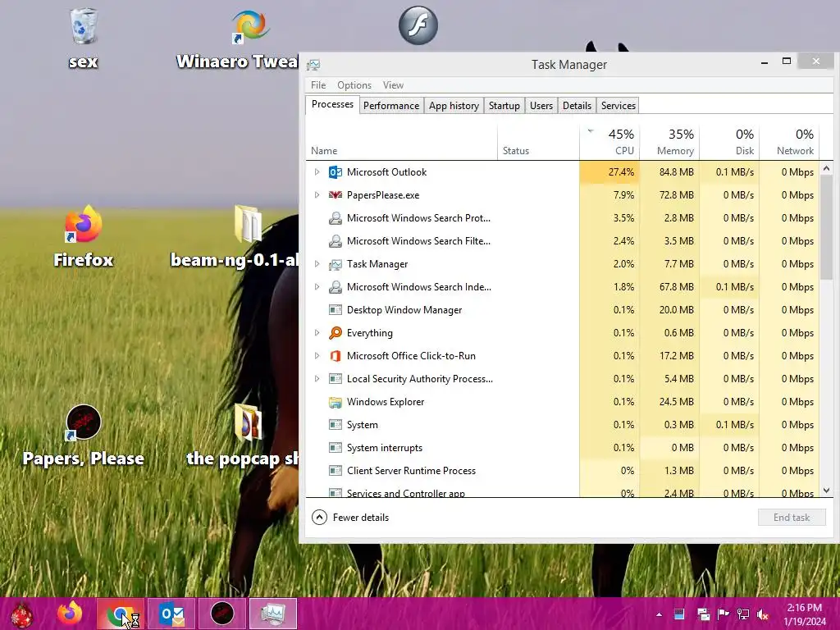Click the Client Server Runtime Process icon
The width and height of the screenshot is (840, 630).
click(x=336, y=471)
